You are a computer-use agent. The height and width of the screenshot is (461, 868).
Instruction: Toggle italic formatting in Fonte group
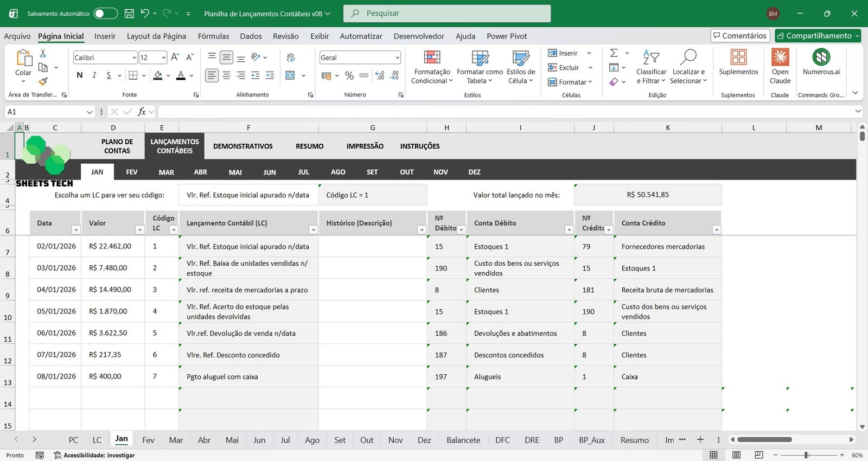click(x=94, y=75)
